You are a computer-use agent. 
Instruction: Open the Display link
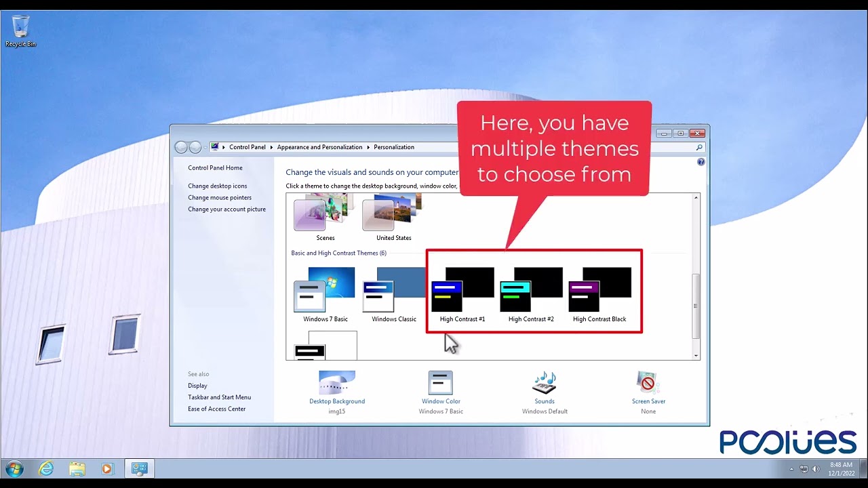[x=198, y=386]
